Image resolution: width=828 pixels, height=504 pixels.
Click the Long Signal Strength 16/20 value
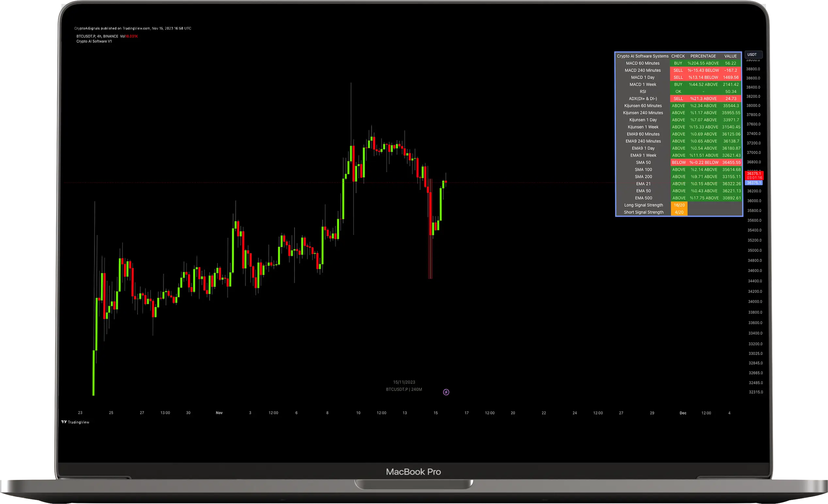click(x=679, y=205)
